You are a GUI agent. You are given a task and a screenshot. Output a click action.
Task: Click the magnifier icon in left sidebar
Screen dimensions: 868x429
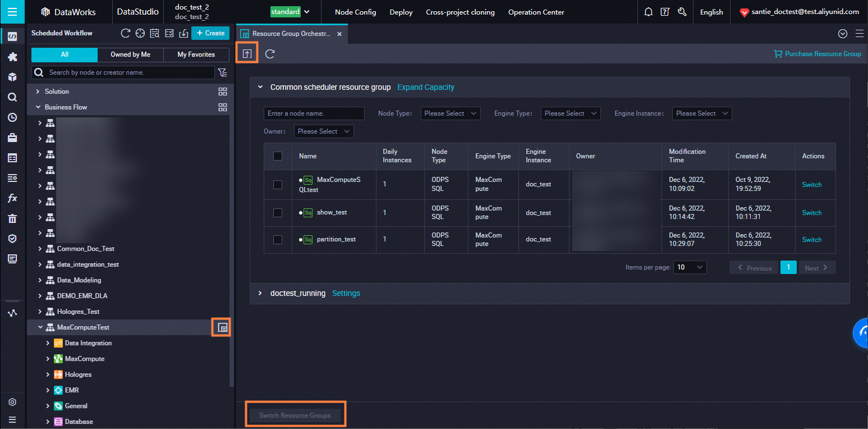(x=12, y=97)
